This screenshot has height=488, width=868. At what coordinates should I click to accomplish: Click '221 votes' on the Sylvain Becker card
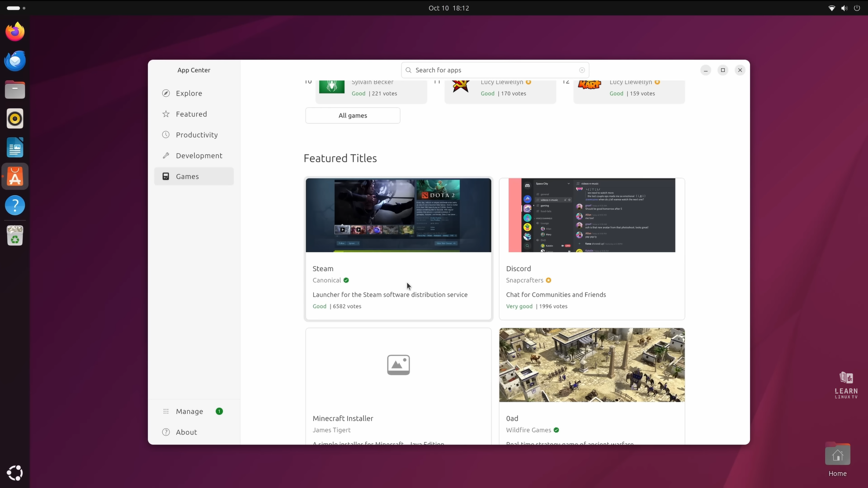(384, 94)
